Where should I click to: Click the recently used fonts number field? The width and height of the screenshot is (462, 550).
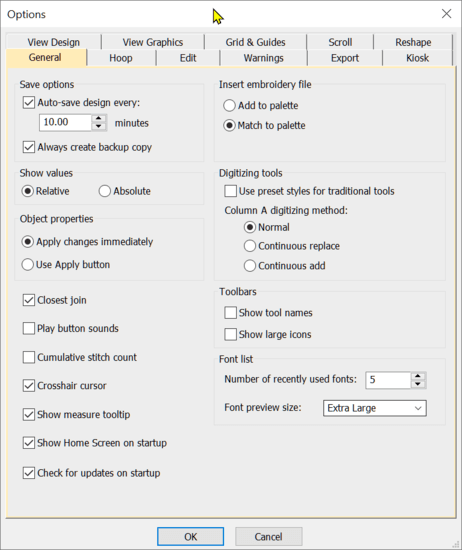pyautogui.click(x=388, y=380)
